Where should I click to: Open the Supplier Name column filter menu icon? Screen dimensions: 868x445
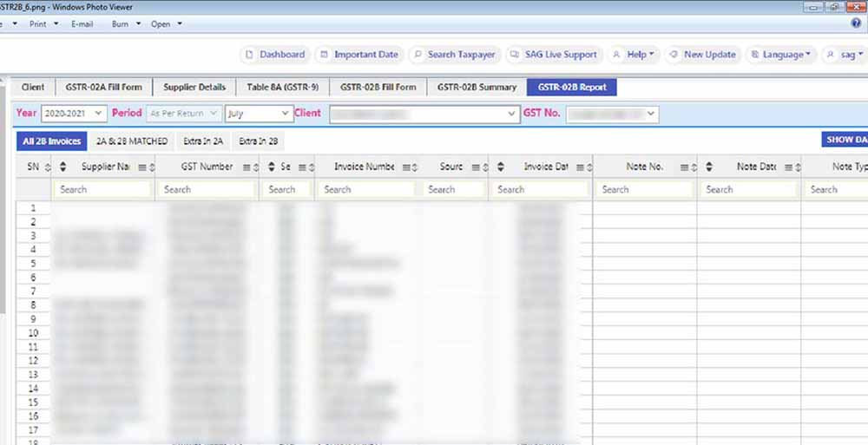click(141, 167)
